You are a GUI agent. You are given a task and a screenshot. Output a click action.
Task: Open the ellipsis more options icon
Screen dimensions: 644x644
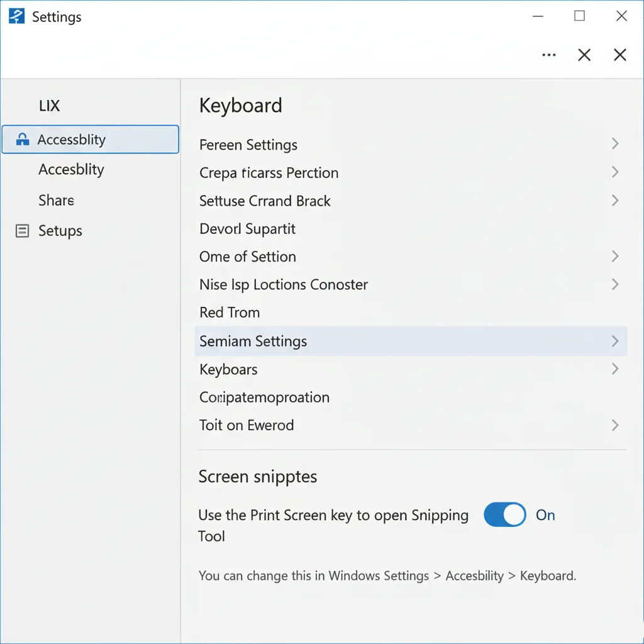548,55
